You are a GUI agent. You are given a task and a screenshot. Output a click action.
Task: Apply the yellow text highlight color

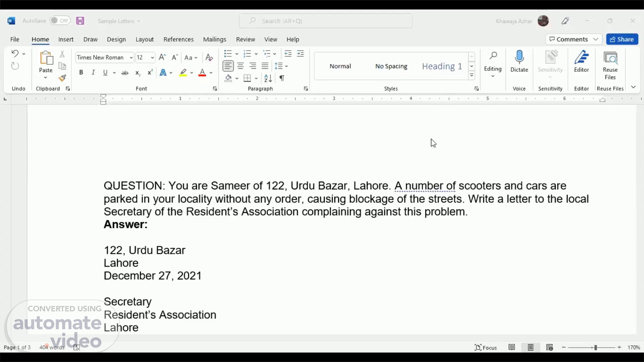pyautogui.click(x=183, y=72)
